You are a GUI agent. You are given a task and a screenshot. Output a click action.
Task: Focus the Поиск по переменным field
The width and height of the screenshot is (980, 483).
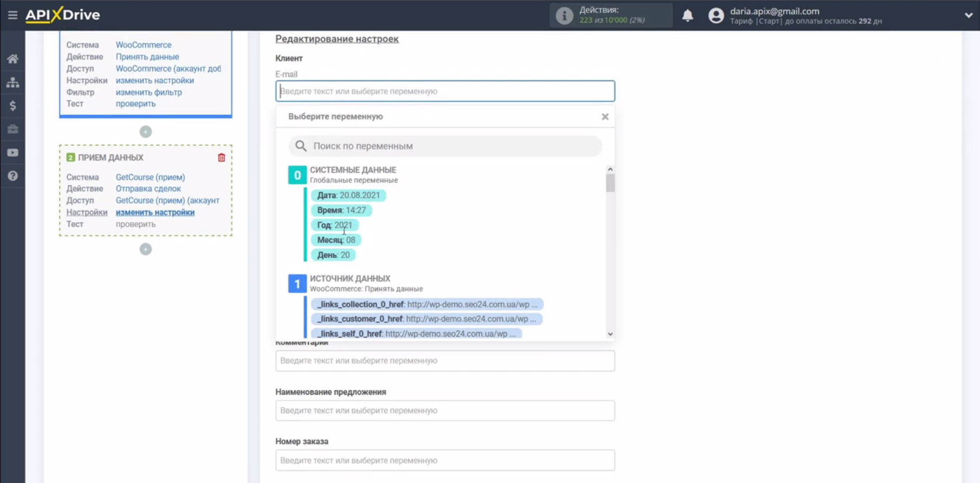click(445, 146)
